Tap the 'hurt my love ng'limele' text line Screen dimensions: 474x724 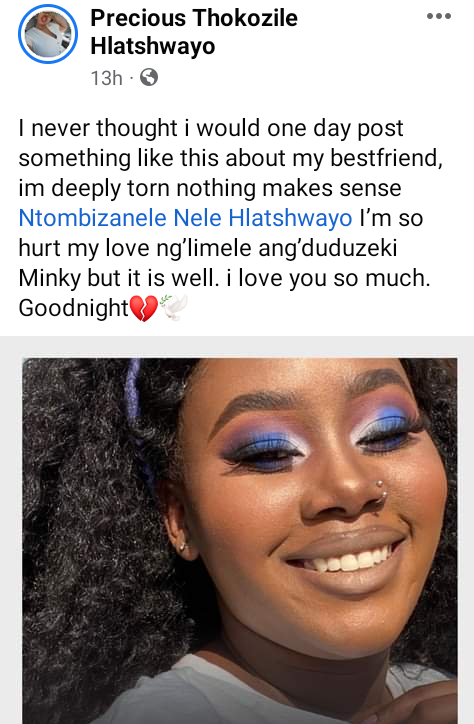click(208, 248)
